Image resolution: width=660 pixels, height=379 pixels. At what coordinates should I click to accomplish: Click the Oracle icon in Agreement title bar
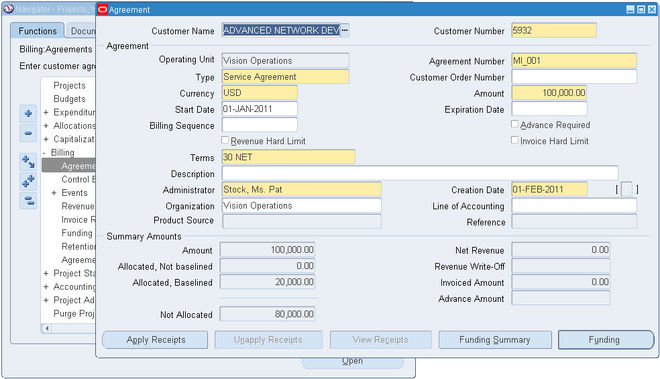pos(103,9)
